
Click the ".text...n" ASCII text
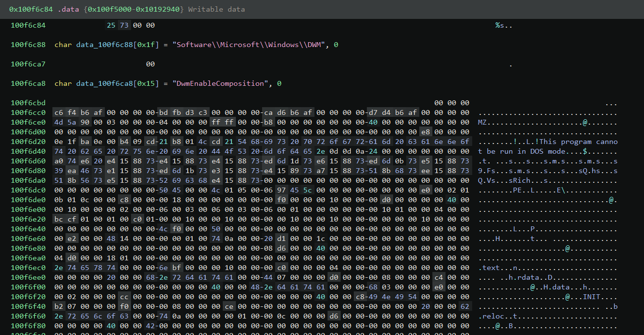pyautogui.click(x=498, y=268)
